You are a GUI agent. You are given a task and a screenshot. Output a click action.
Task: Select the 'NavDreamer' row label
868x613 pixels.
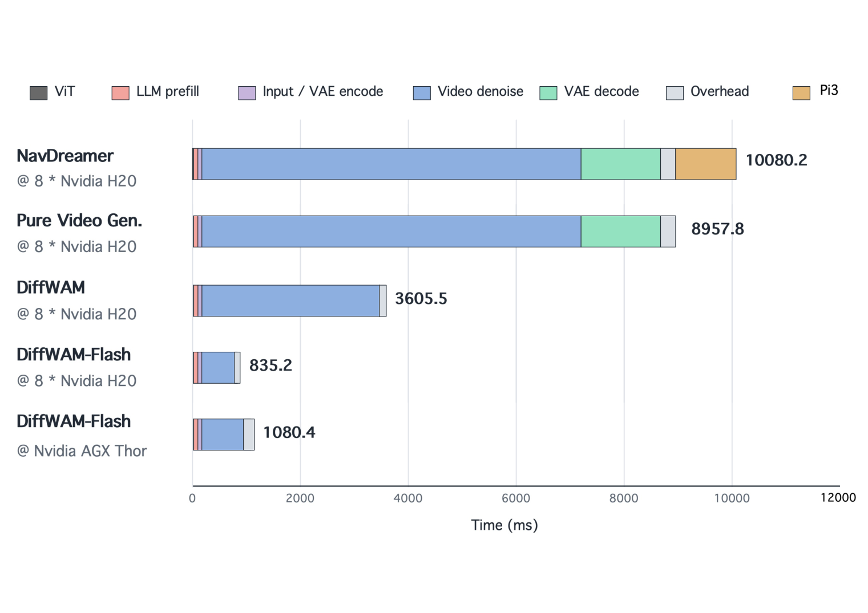(x=65, y=156)
